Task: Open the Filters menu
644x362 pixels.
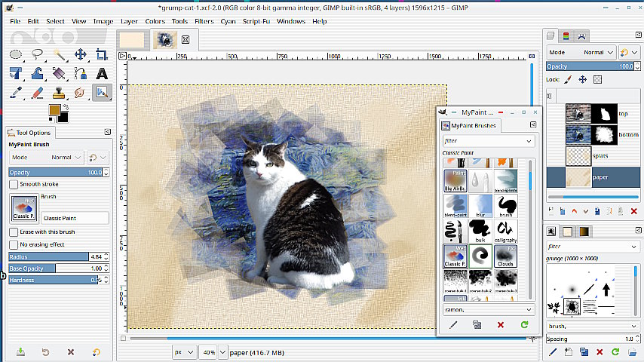Action: pos(204,21)
